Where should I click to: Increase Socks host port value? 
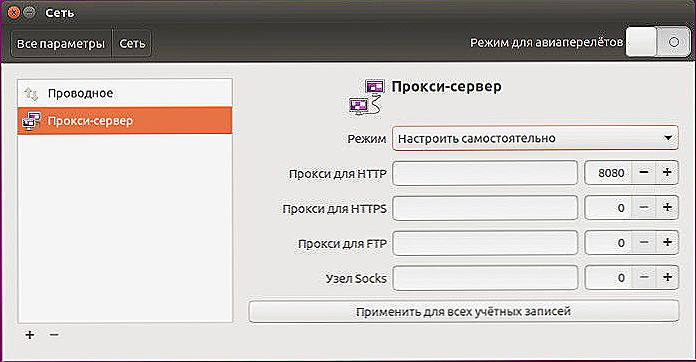click(x=667, y=278)
